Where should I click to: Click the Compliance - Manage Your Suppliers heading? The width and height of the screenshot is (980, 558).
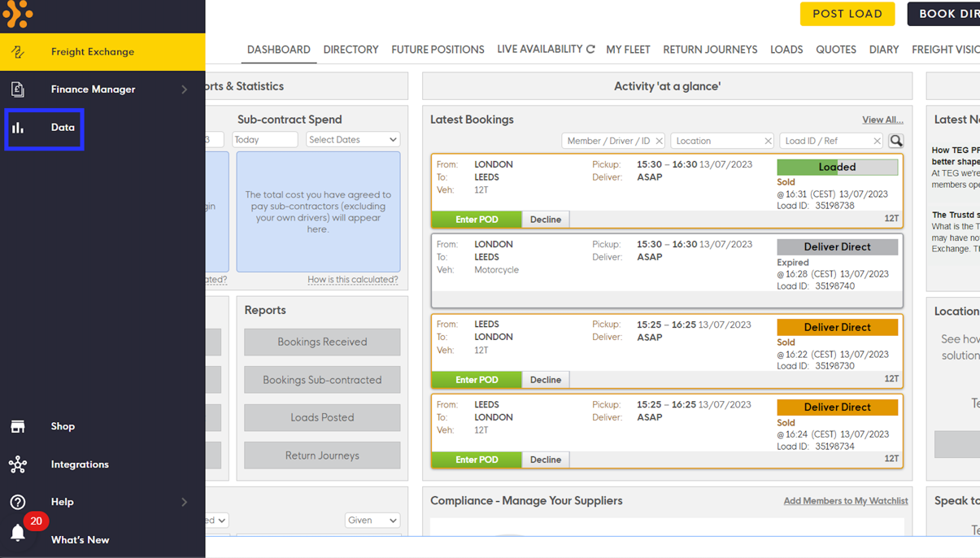point(526,501)
